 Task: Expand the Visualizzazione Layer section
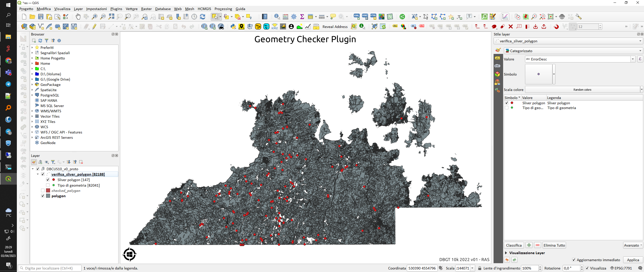pos(506,253)
